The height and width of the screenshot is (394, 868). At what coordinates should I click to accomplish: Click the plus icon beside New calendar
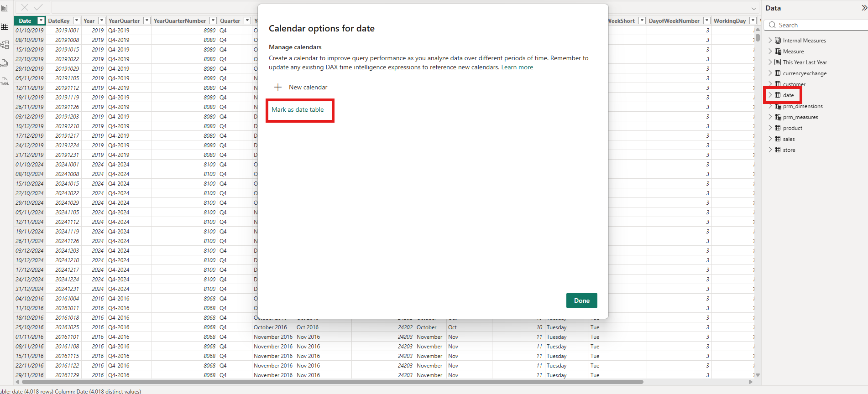[278, 87]
